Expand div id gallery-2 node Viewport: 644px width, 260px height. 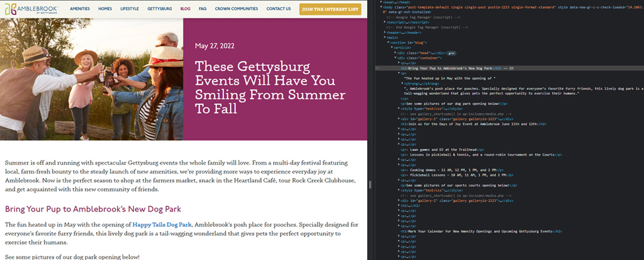pyautogui.click(x=398, y=200)
